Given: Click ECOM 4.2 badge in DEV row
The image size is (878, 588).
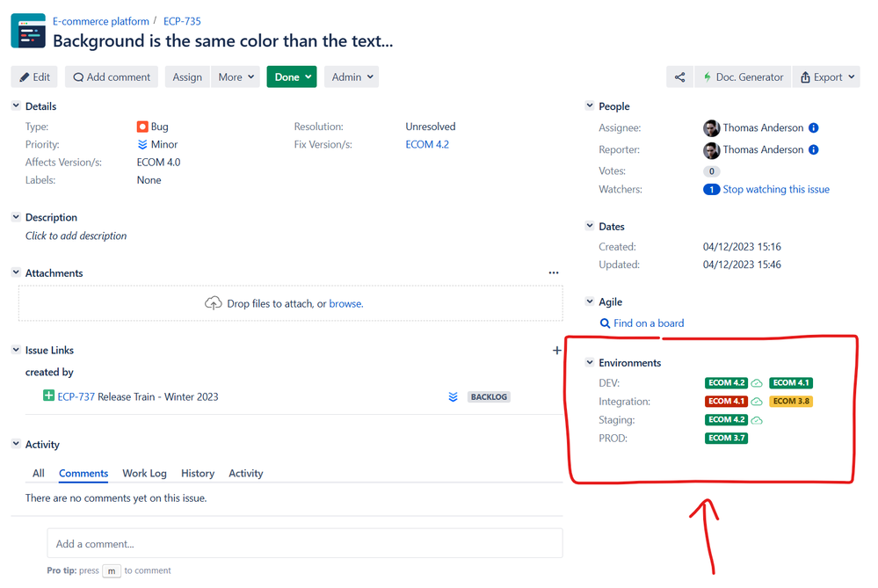Looking at the screenshot, I should pos(726,383).
